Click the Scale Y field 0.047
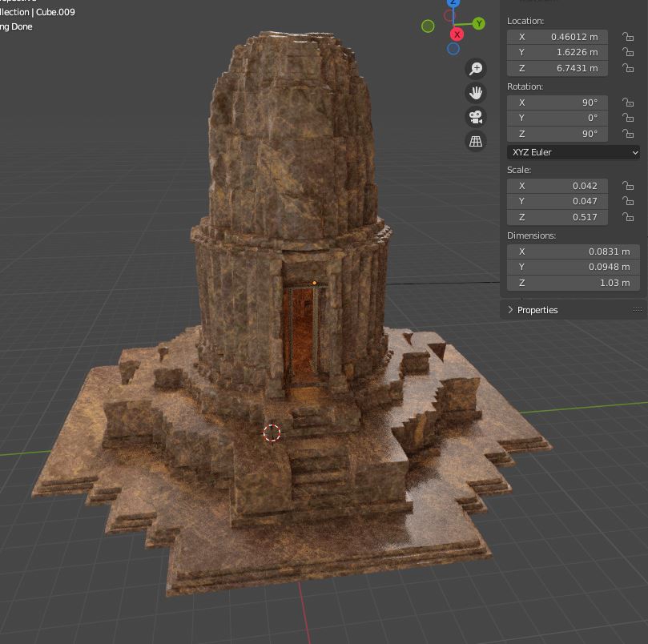 pos(557,201)
